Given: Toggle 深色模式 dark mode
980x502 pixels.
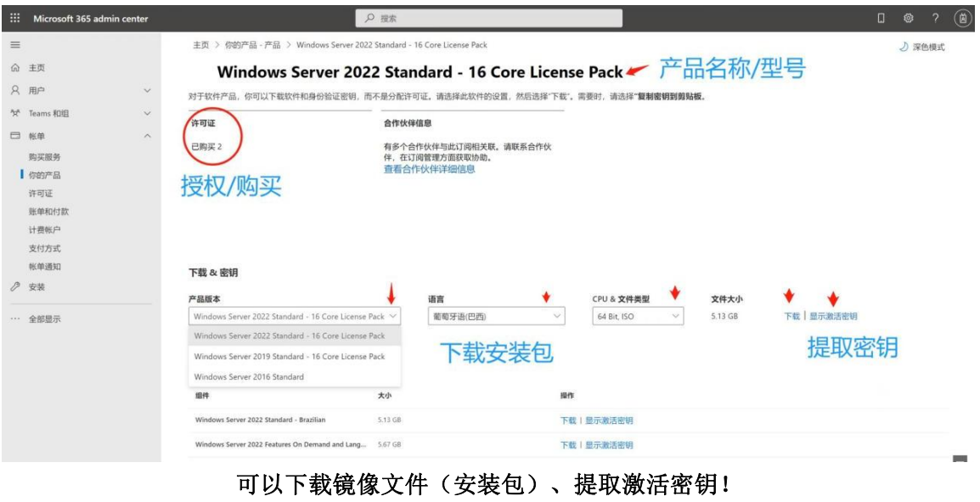Looking at the screenshot, I should (x=922, y=47).
